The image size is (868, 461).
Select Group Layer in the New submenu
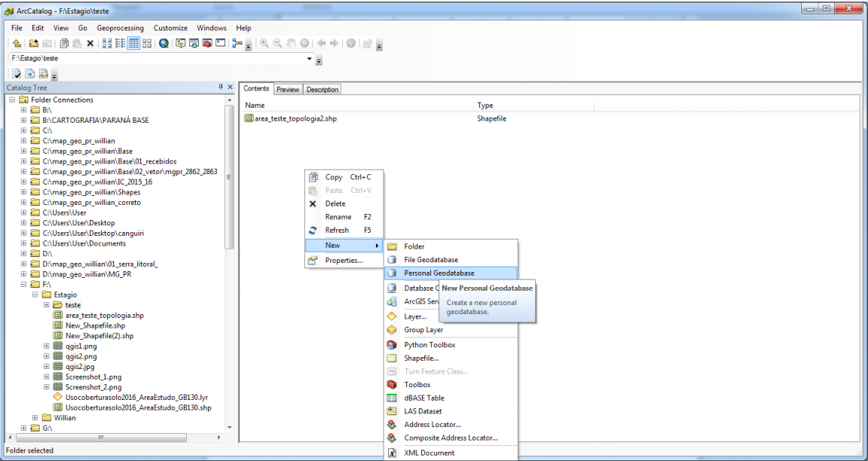451,330
